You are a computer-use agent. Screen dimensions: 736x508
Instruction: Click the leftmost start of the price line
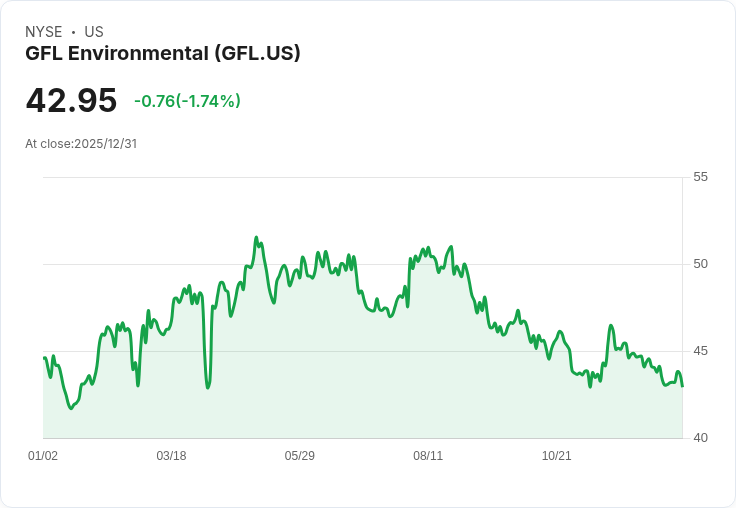pos(44,357)
